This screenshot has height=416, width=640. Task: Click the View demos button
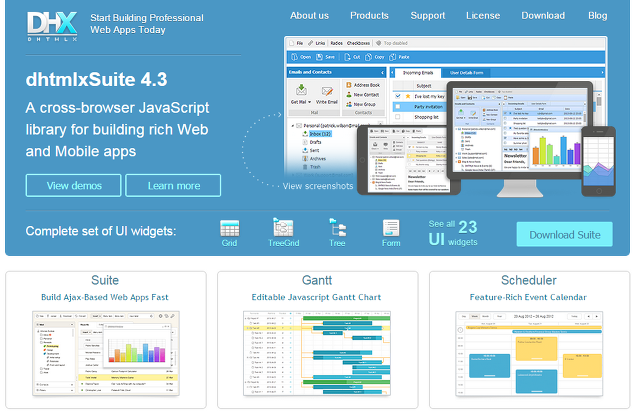(73, 185)
